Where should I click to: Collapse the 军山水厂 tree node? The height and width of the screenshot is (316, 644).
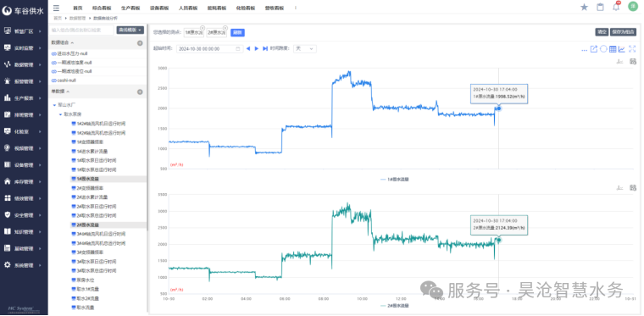[54, 105]
